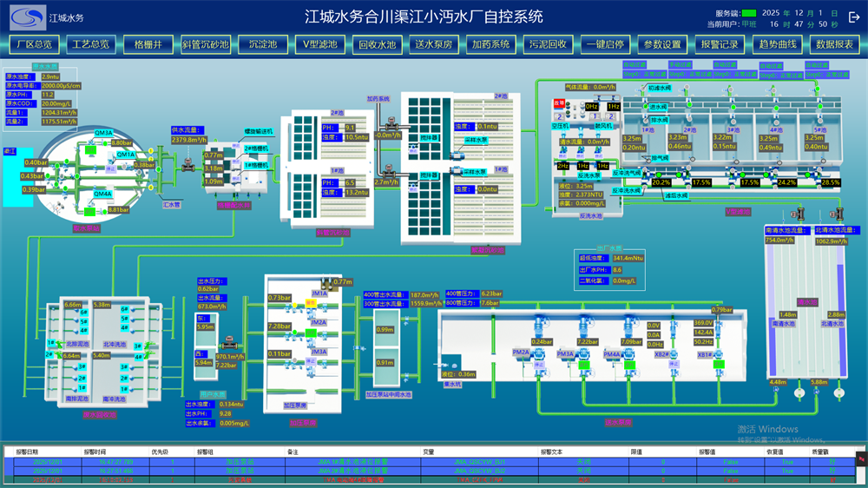Click the 341.4mNtu turbidity value
The height and width of the screenshot is (488, 868).
click(628, 258)
